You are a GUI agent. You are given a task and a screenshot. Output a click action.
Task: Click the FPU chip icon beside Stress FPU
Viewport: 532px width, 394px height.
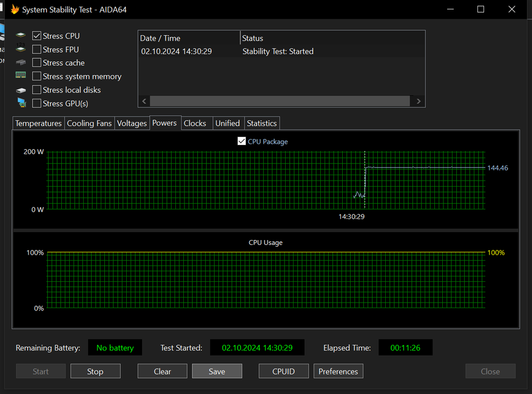(x=21, y=50)
